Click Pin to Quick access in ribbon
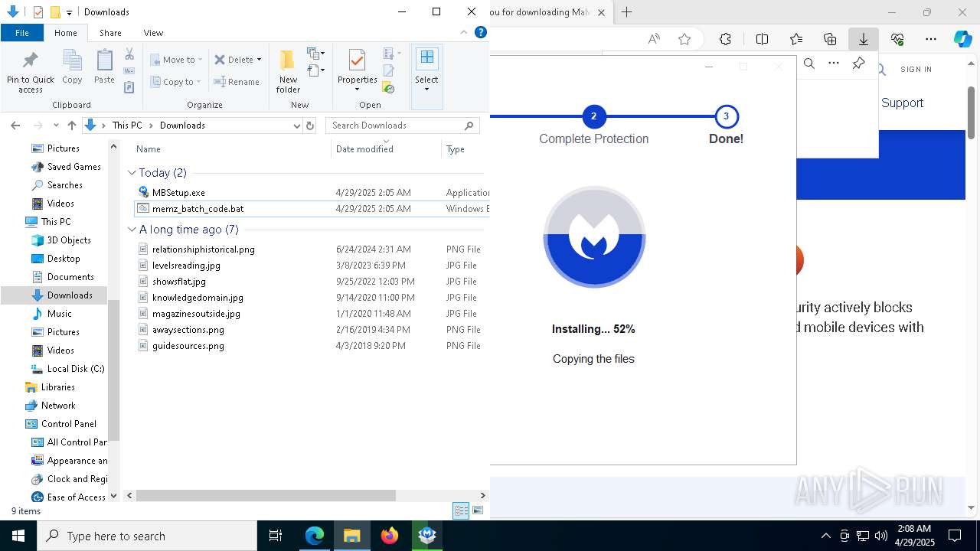This screenshot has height=551, width=980. pos(30,73)
